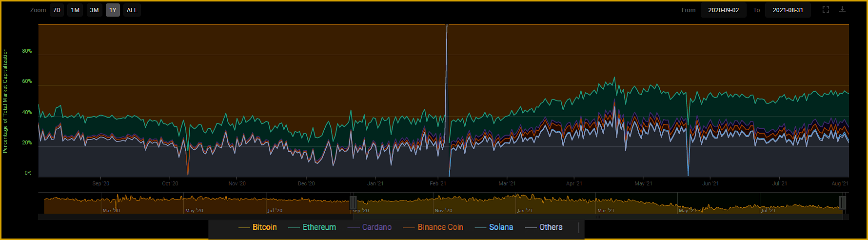Choose the 1Y zoom range
This screenshot has height=240, width=868.
[x=113, y=10]
